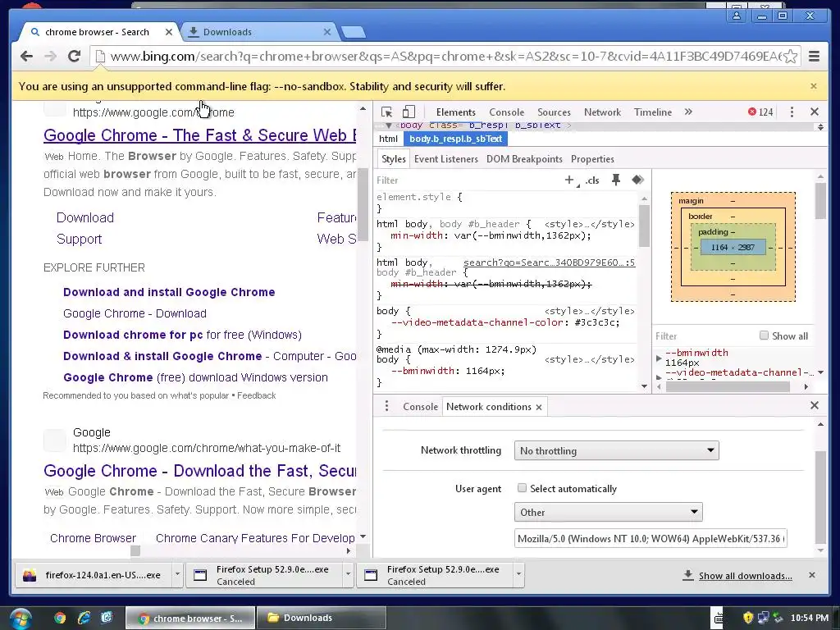Screen dimensions: 840x630
Task: Close the Network conditions tab
Action: tap(539, 407)
